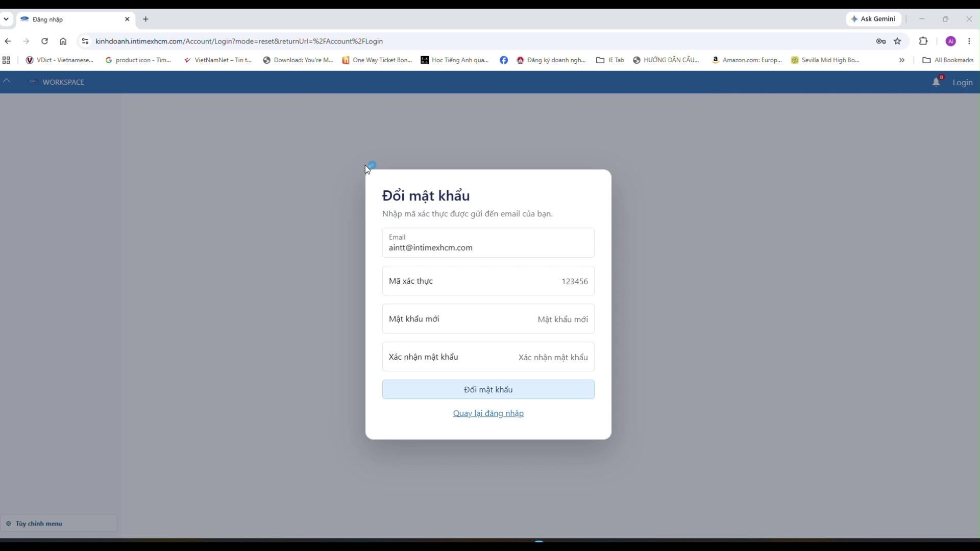This screenshot has height=551, width=980.
Task: Click the browser Forward arrow
Action: coord(26,41)
